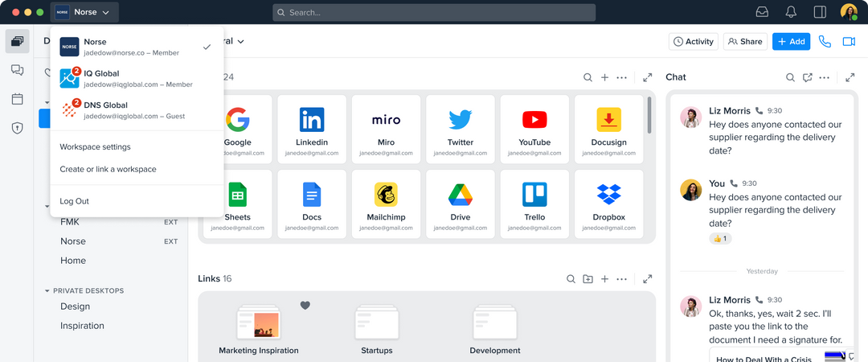Switch to IQ Global workspace
Screen dimensions: 868x362
click(137, 79)
